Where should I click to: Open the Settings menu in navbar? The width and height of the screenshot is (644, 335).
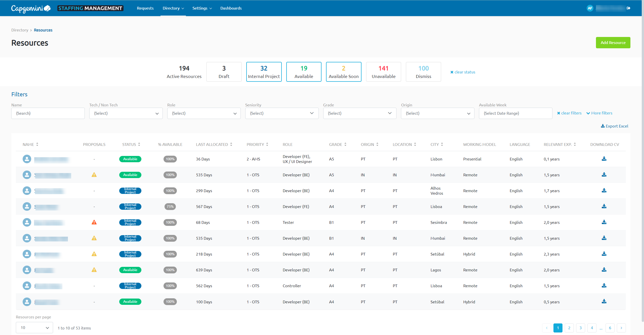click(202, 8)
